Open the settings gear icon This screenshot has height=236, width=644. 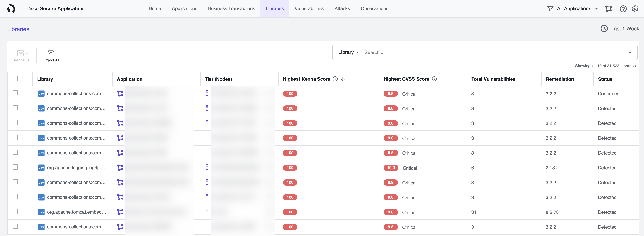pyautogui.click(x=635, y=9)
